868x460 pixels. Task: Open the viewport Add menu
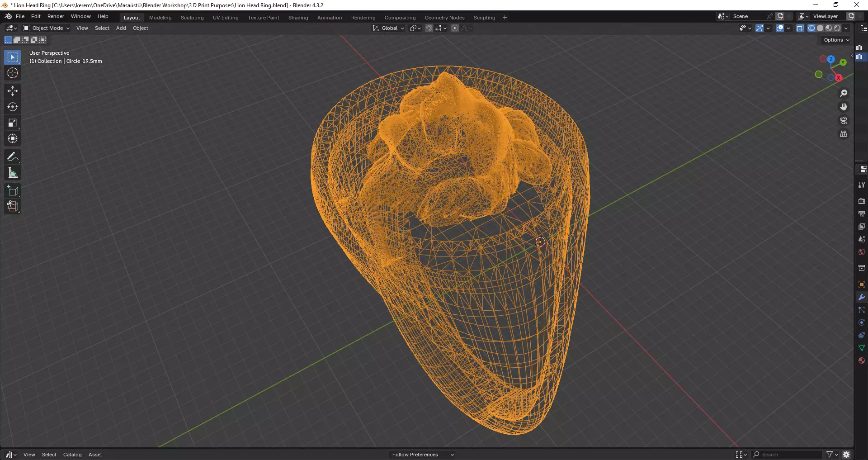tap(121, 28)
